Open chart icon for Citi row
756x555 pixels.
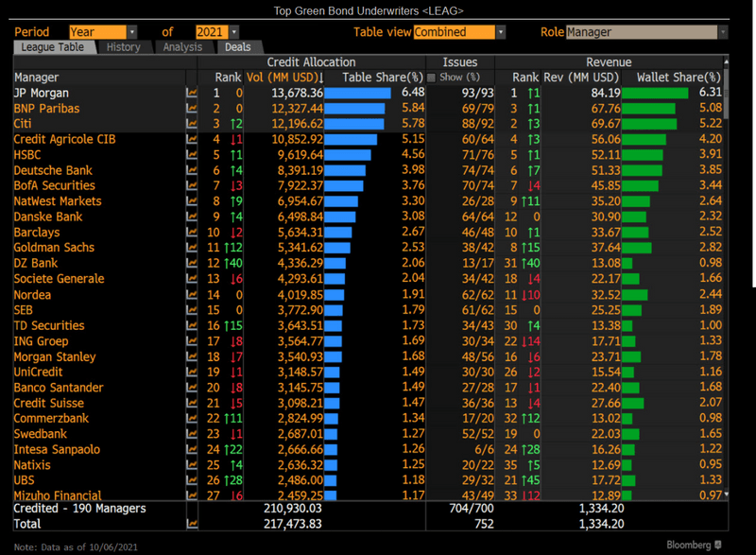(192, 124)
